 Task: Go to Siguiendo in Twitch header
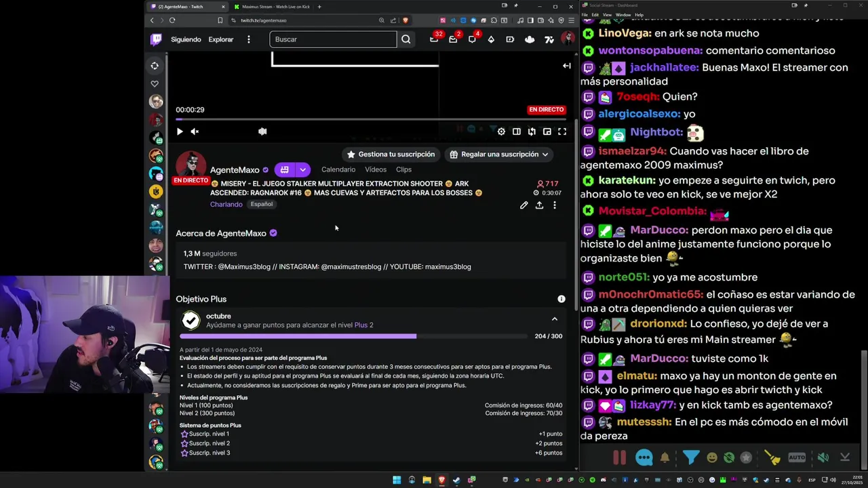coord(186,39)
